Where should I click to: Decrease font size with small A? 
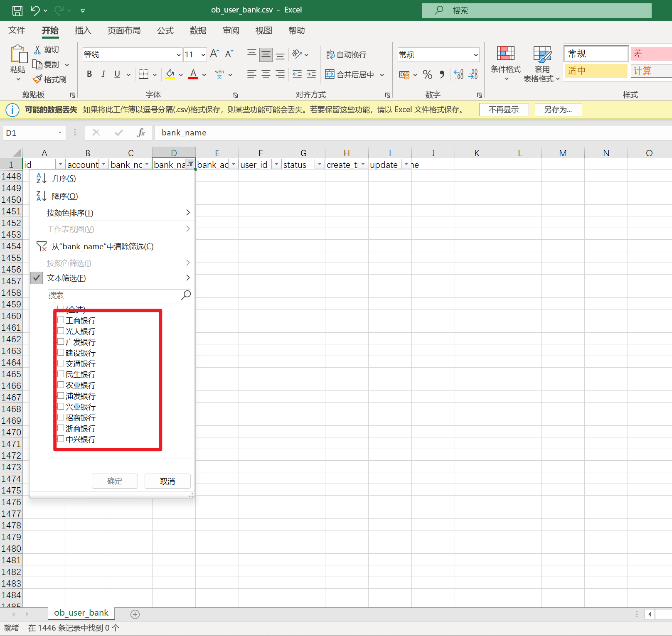pos(229,54)
